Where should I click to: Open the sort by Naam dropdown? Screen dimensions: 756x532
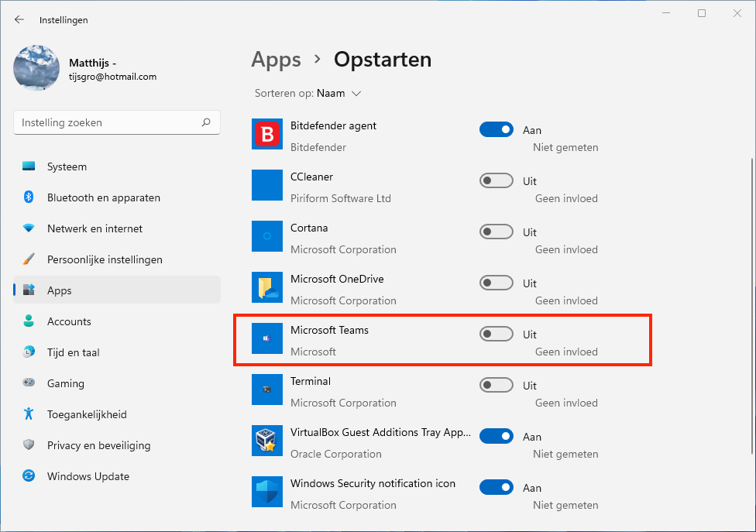click(x=338, y=94)
